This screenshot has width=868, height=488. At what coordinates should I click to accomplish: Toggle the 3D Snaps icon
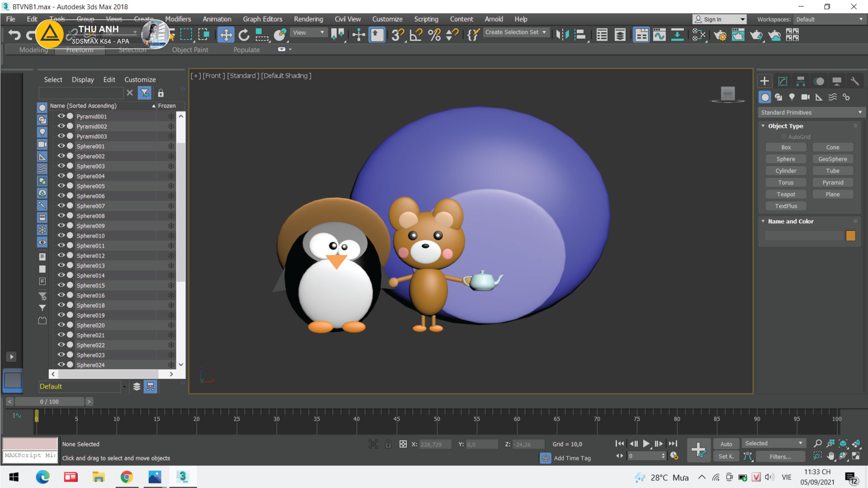pos(397,35)
